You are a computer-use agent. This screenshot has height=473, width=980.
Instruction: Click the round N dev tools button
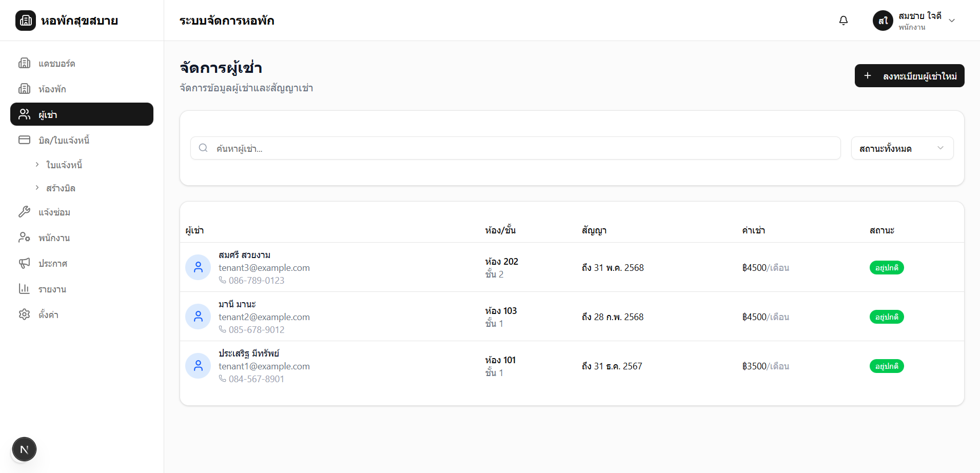(x=24, y=449)
